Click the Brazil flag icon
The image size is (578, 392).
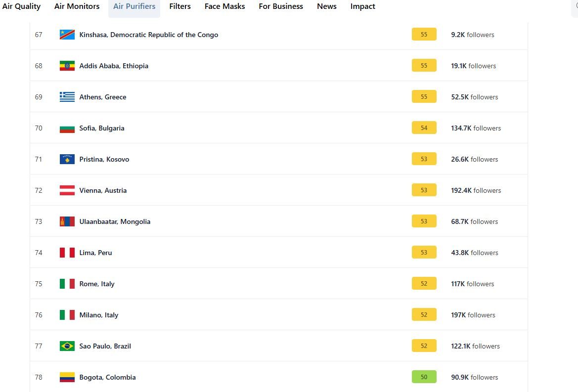point(67,346)
